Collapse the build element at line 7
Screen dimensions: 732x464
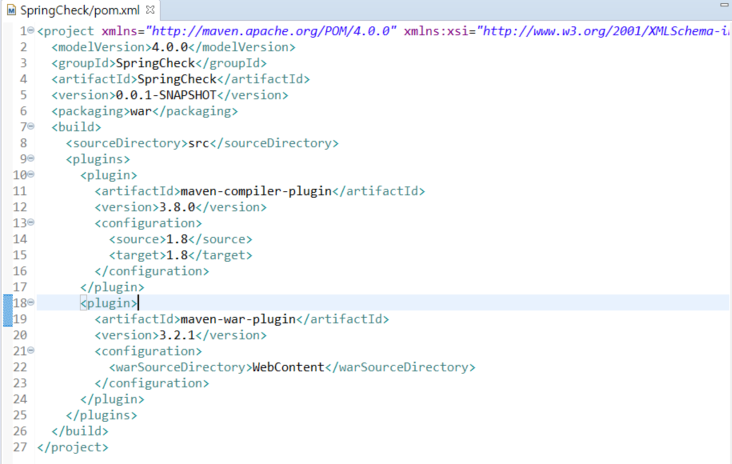(x=31, y=126)
